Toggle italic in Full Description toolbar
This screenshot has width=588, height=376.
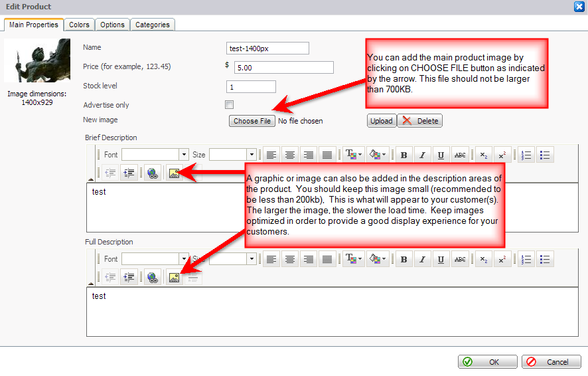coord(422,259)
